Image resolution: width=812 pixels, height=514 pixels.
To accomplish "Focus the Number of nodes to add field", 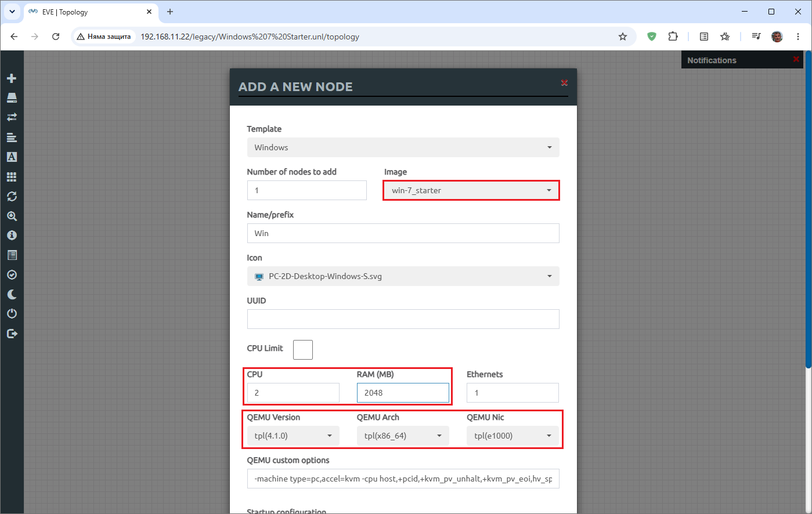I will click(307, 190).
